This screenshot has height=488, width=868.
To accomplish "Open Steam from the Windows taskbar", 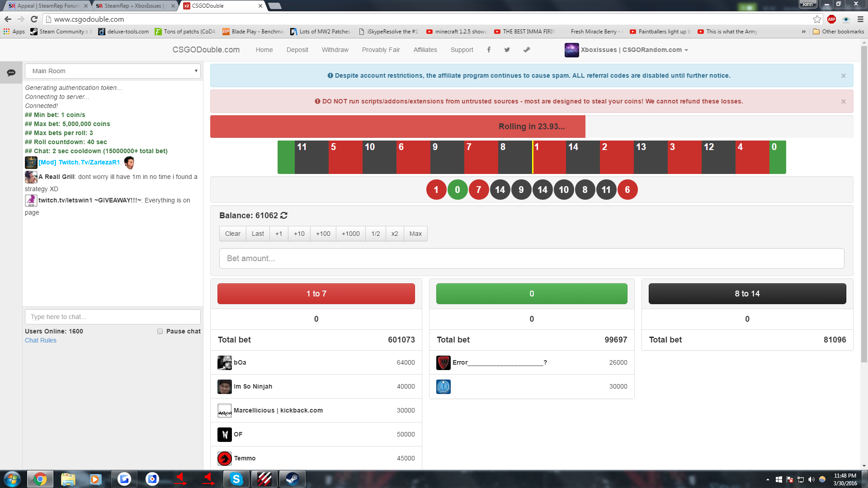I will point(292,479).
